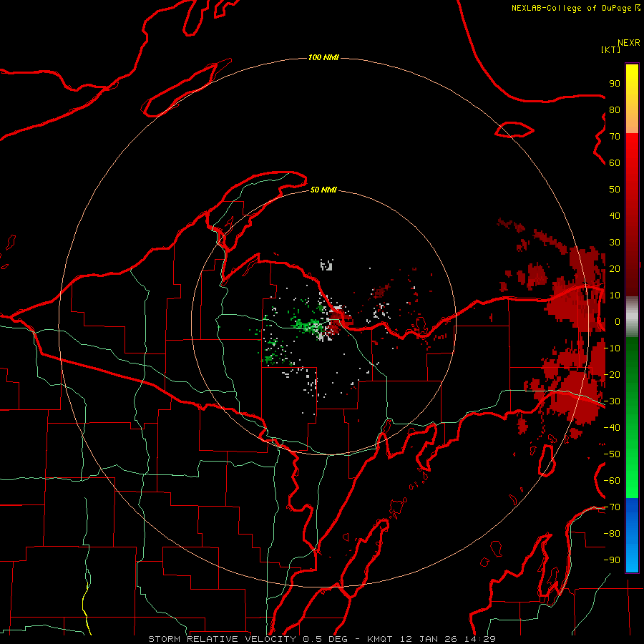Click the [KT] units label

(610, 49)
